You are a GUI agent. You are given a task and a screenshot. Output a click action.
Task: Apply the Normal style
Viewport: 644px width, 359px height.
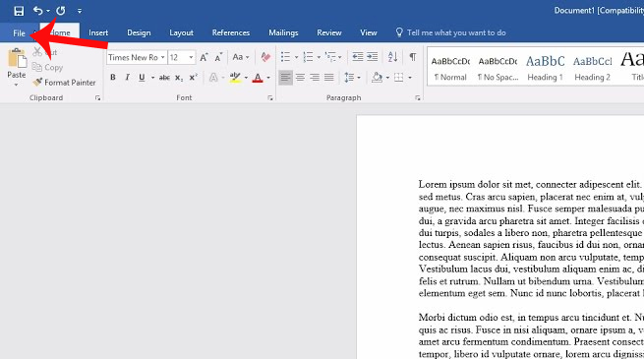450,68
